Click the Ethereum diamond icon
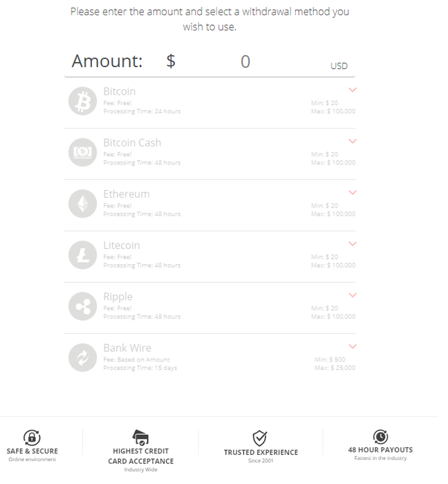The image size is (448, 484). 83,204
